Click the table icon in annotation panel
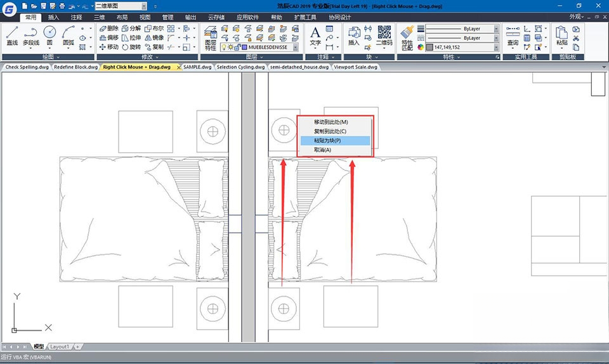 pyautogui.click(x=329, y=29)
